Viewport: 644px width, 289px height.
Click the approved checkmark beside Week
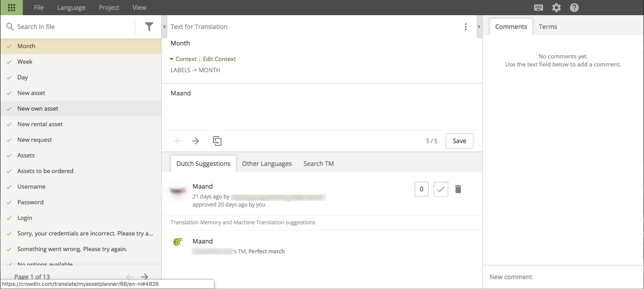pyautogui.click(x=9, y=62)
